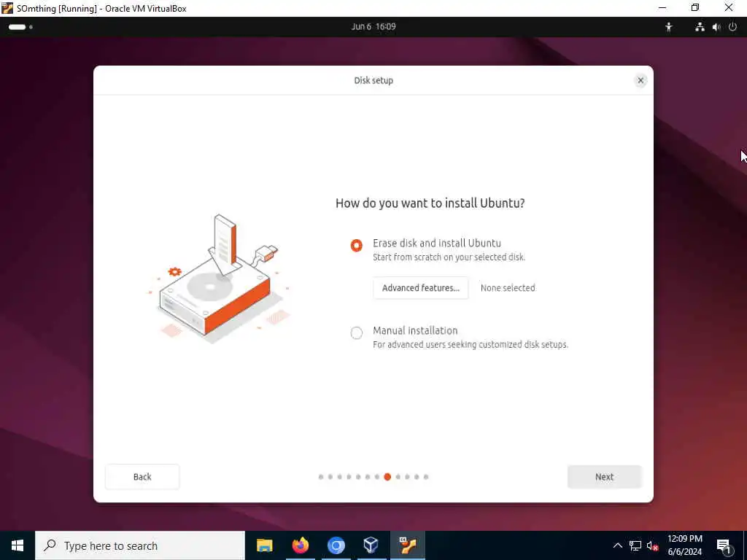Open the clock showing Jun 6 16:09
Viewport: 747px width, 560px height.
(373, 27)
